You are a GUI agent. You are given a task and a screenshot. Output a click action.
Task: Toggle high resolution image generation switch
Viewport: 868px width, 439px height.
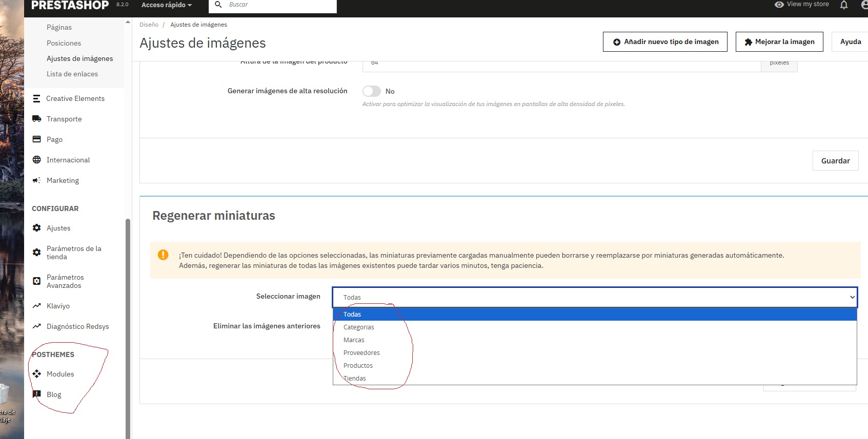pos(372,91)
